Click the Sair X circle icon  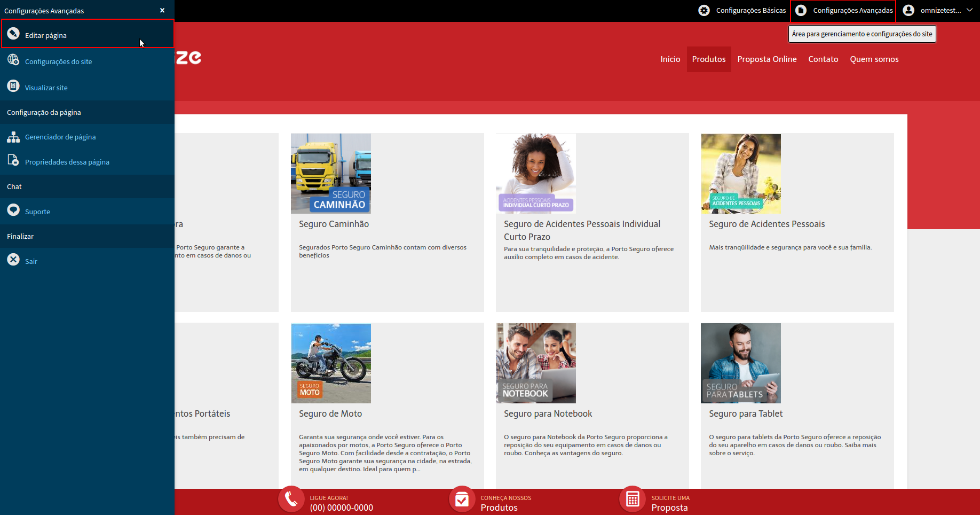pos(13,260)
